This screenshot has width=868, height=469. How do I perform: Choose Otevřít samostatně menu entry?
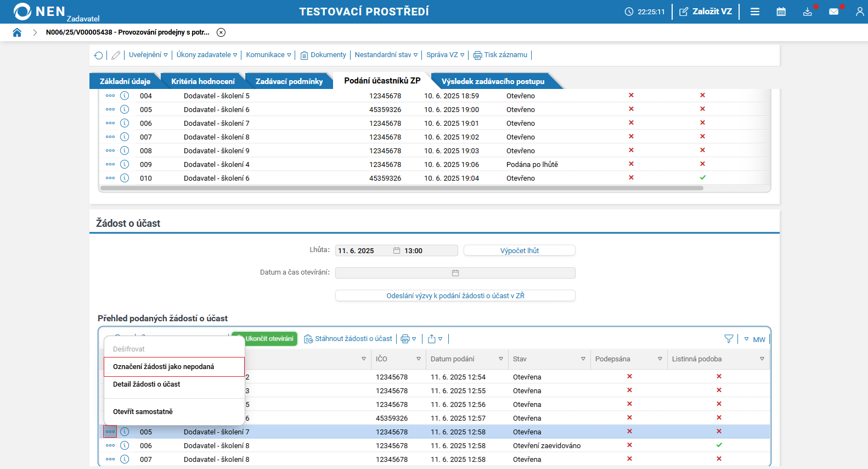(x=174, y=412)
